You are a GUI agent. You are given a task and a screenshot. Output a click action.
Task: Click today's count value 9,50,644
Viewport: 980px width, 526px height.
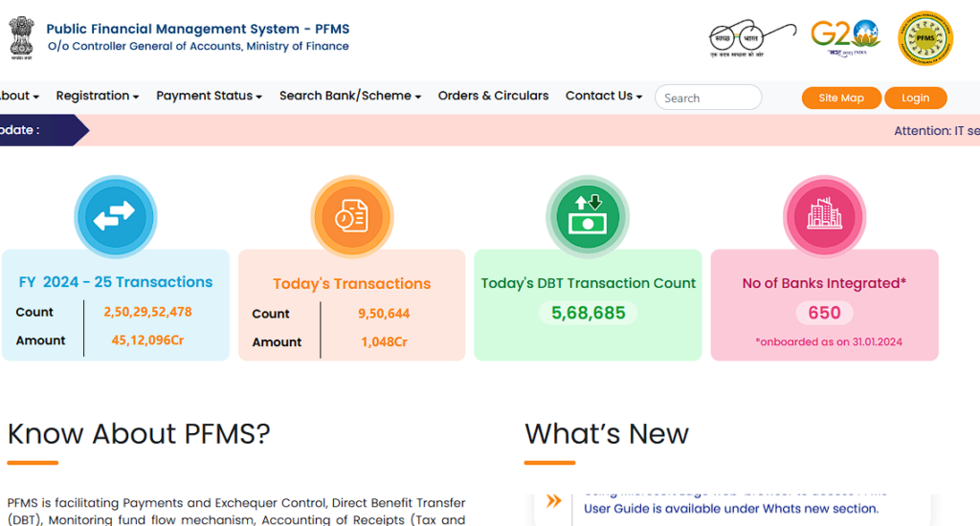384,314
